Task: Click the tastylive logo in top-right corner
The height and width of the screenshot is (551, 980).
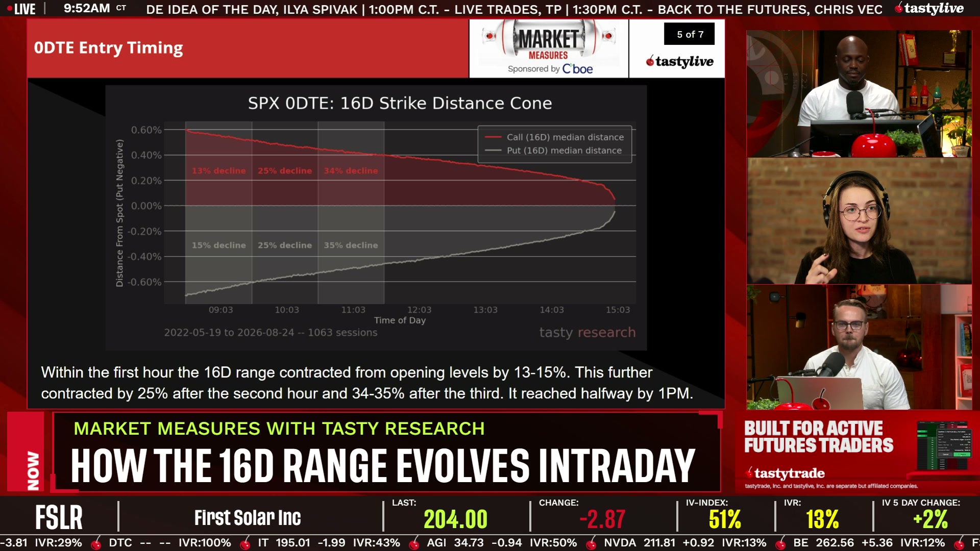Action: 930,9
